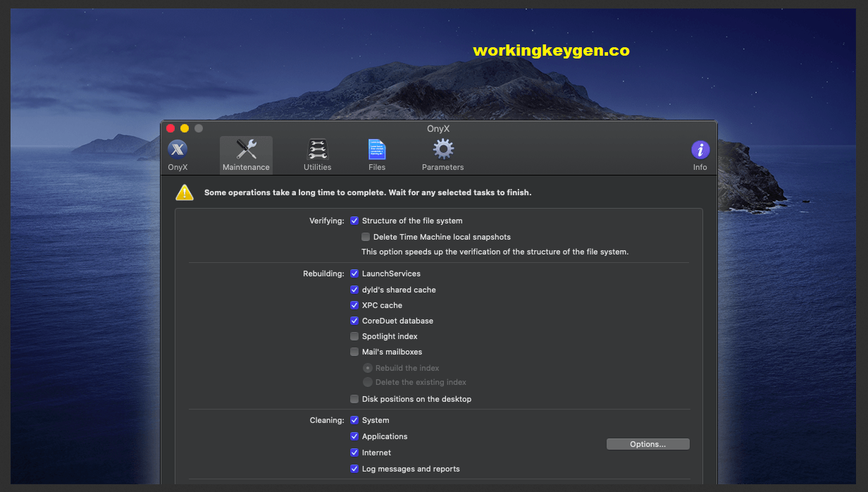
Task: Disable Log messages and reports cleaning
Action: [x=354, y=469]
